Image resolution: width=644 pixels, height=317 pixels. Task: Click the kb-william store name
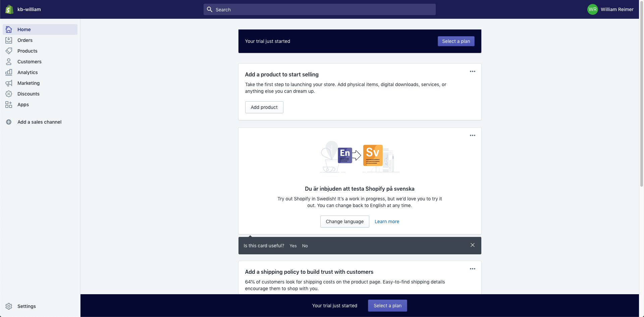pos(29,9)
